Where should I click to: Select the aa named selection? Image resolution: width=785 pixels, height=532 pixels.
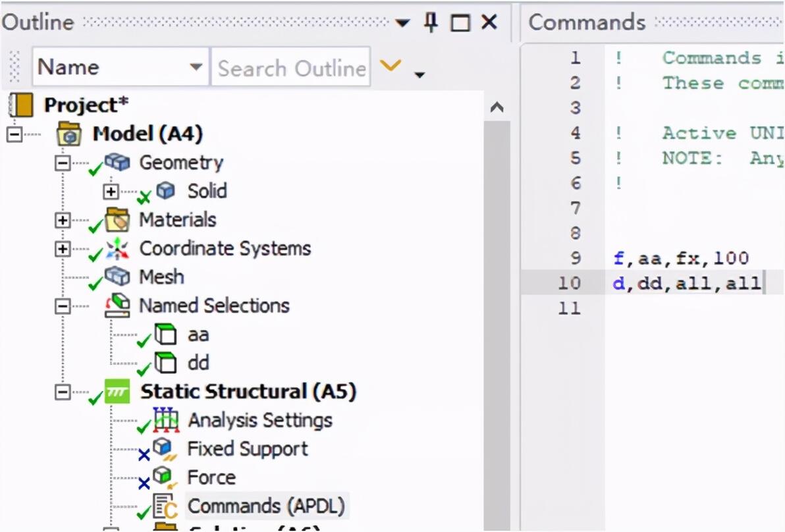[x=198, y=334]
